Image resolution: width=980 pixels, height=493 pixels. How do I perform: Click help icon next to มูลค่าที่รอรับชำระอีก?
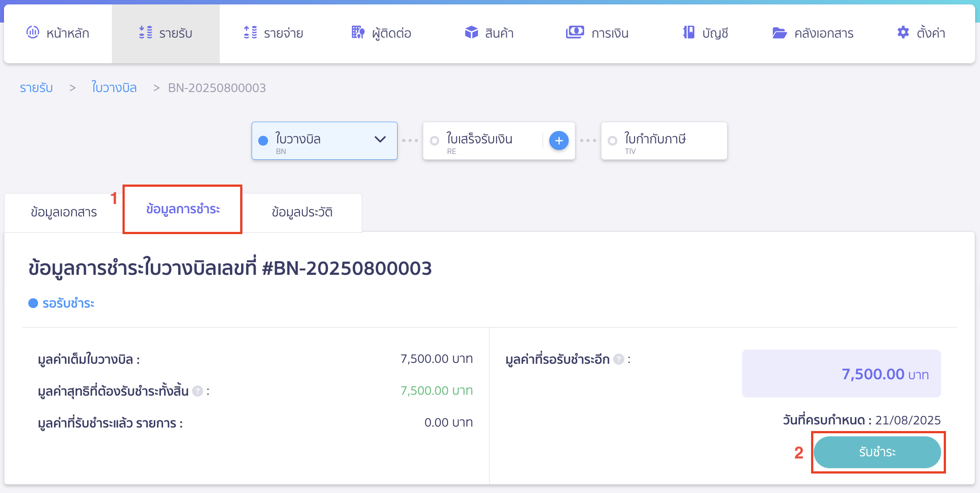coord(619,359)
